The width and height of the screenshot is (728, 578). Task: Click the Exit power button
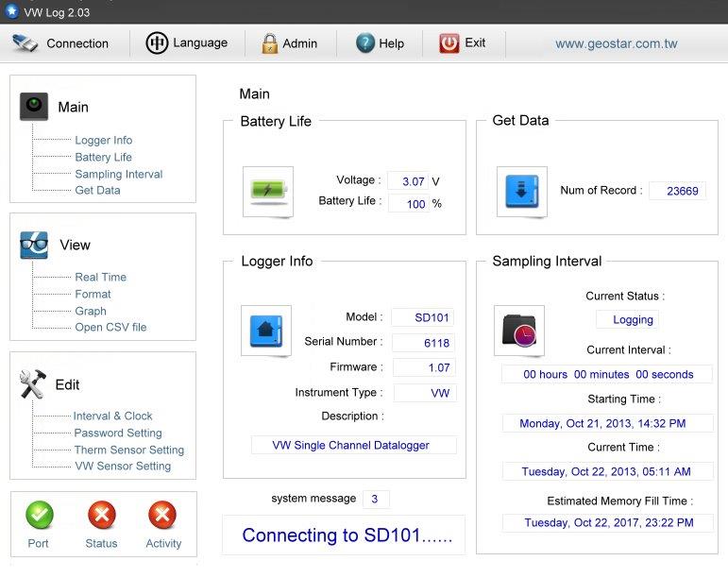pos(463,43)
